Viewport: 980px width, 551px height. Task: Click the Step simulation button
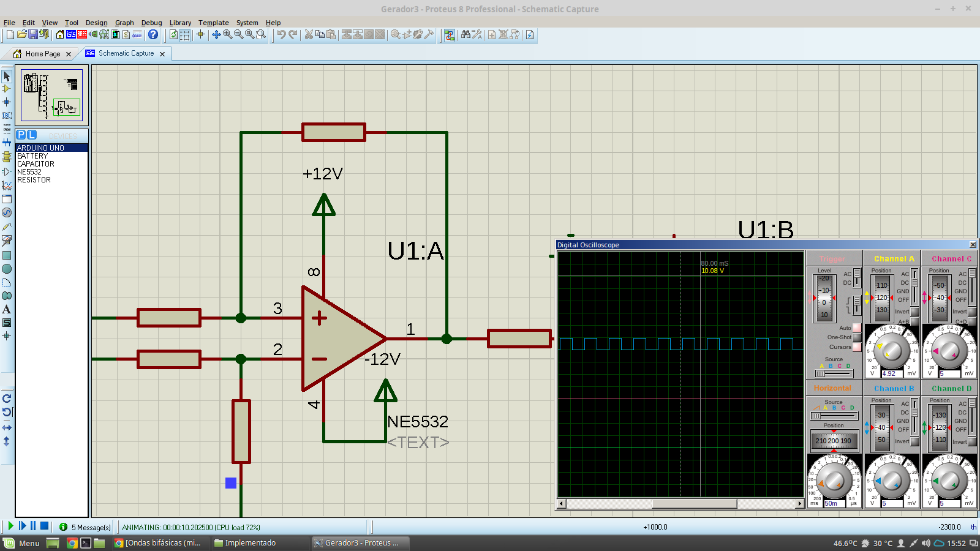22,526
